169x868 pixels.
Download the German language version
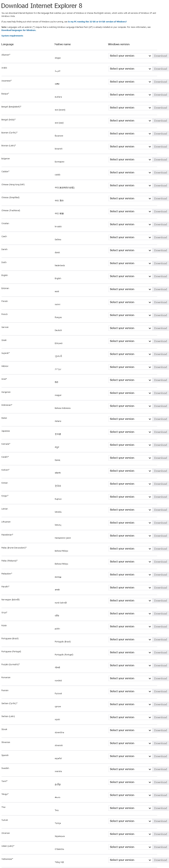(160, 328)
